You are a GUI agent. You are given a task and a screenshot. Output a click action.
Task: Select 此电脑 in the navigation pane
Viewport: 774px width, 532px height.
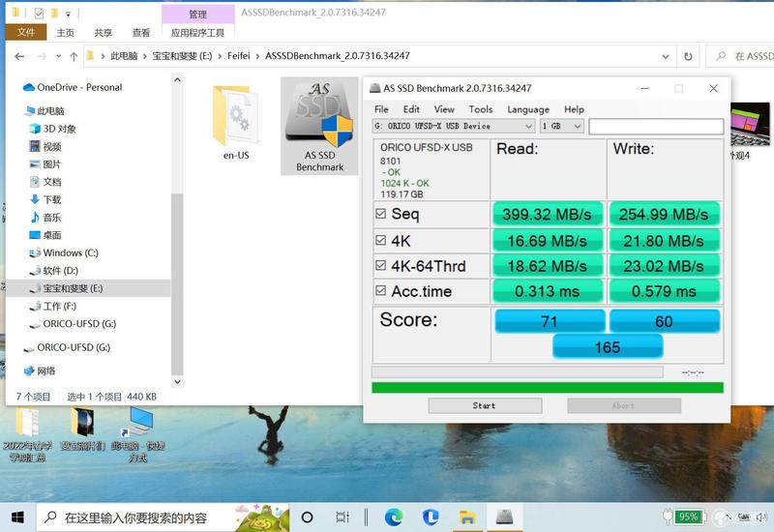(x=44, y=111)
